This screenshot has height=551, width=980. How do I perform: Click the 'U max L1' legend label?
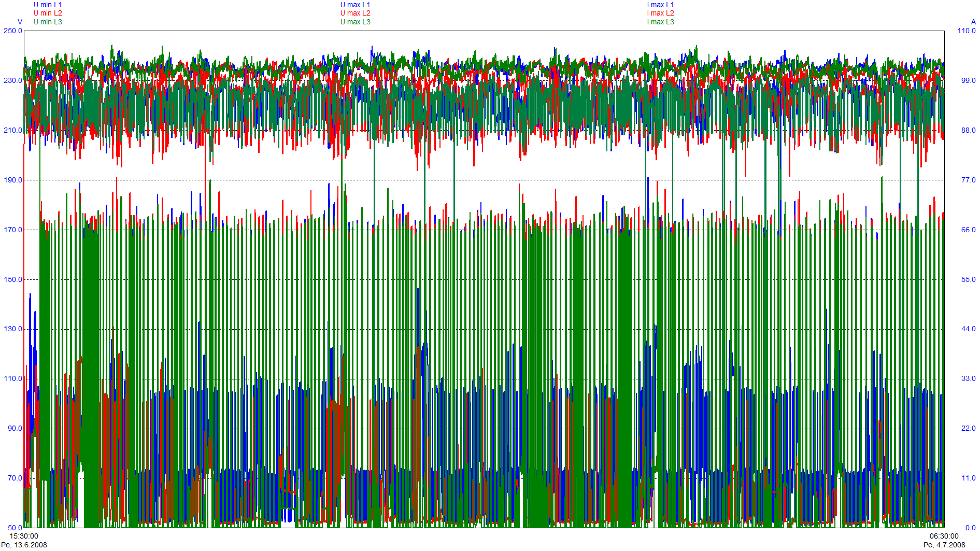pos(356,5)
